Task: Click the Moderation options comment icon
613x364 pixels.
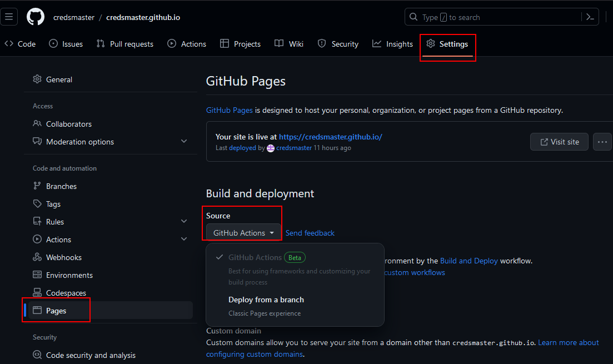Action: coord(37,141)
